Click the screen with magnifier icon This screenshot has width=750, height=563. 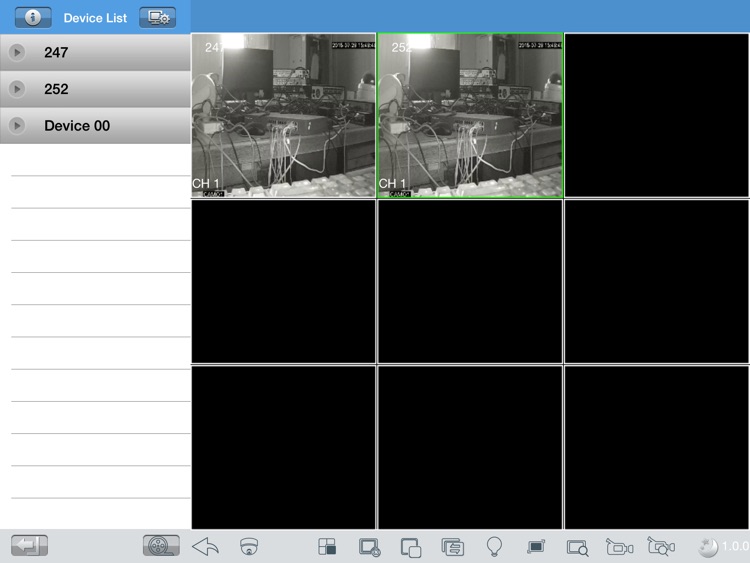click(577, 548)
